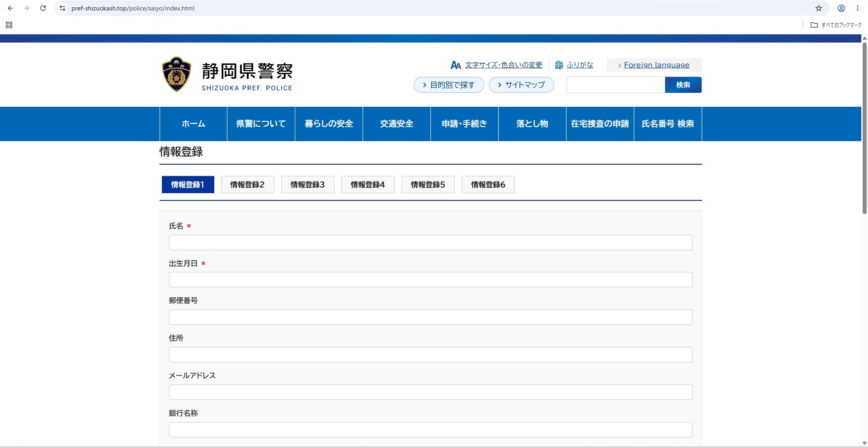The width and height of the screenshot is (868, 447).
Task: Click the 郵便番号 input field
Action: (431, 317)
